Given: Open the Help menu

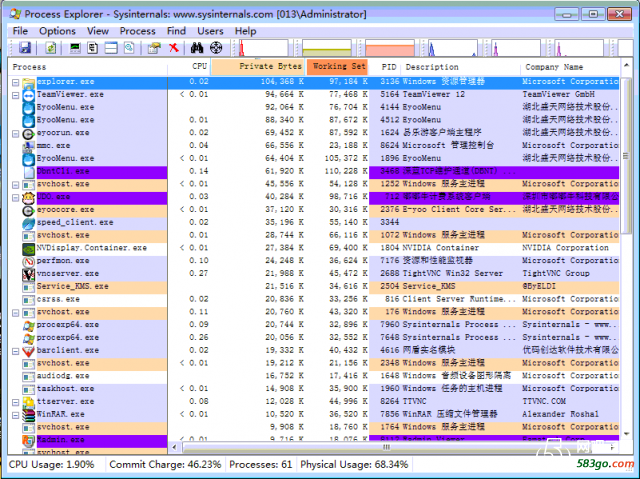Looking at the screenshot, I should (x=245, y=31).
